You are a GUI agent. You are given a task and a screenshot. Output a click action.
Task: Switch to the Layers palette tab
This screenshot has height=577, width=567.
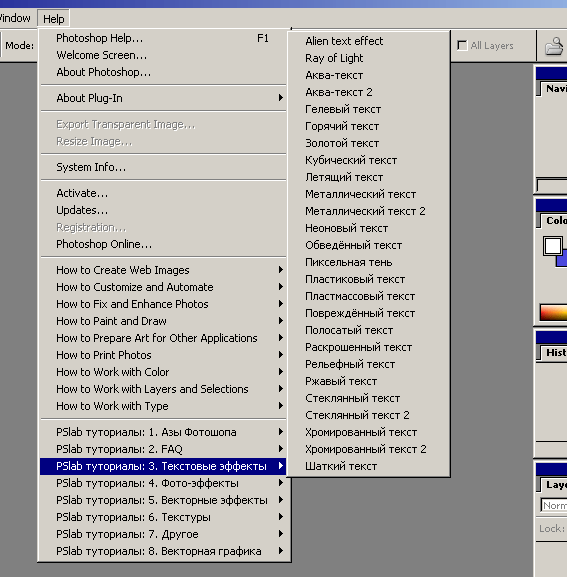553,484
